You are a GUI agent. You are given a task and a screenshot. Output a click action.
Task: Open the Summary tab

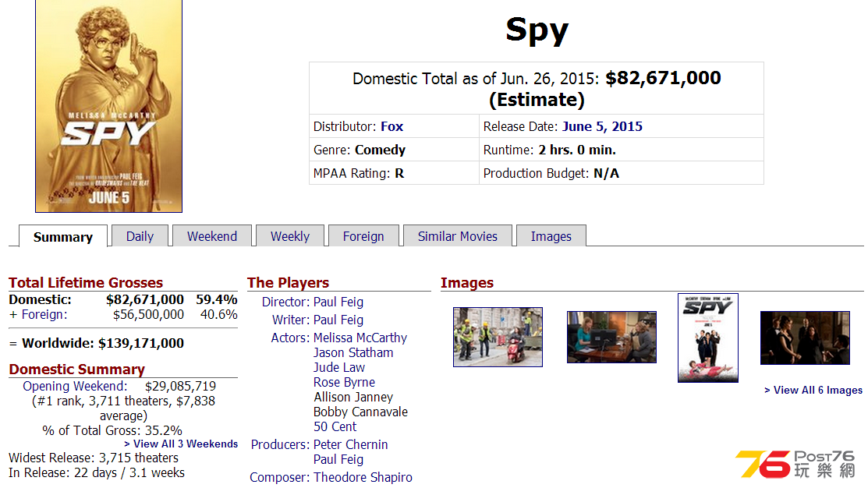coord(63,236)
